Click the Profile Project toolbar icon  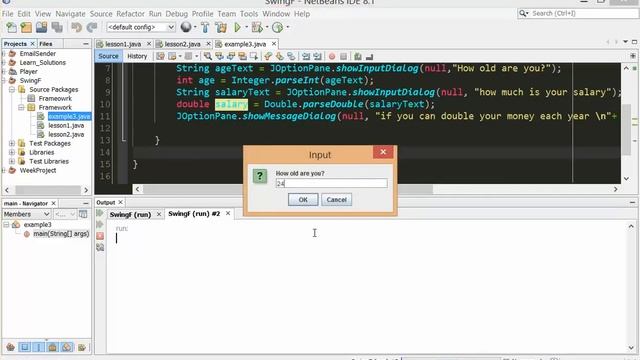pyautogui.click(x=278, y=27)
